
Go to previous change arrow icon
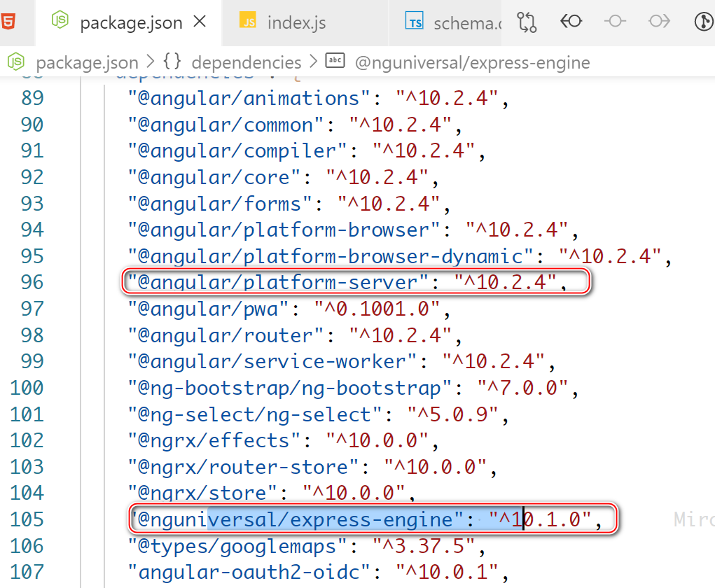(x=571, y=21)
